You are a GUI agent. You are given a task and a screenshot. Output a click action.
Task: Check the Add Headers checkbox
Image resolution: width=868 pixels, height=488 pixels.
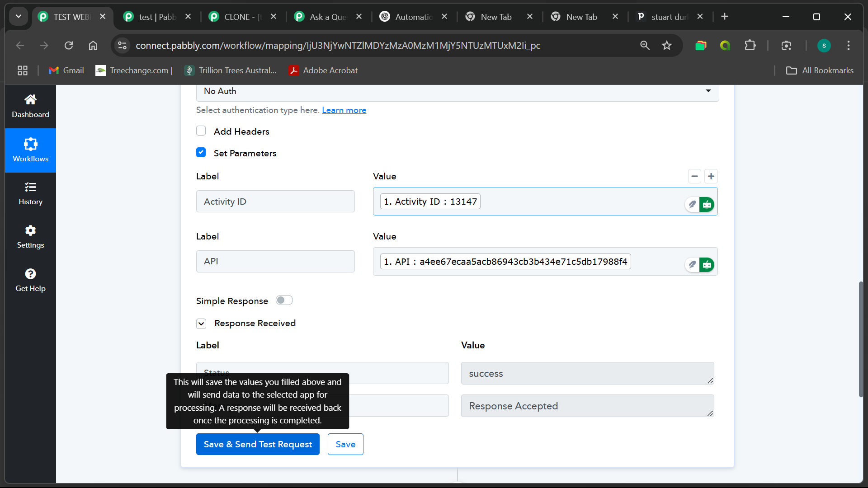pos(201,131)
